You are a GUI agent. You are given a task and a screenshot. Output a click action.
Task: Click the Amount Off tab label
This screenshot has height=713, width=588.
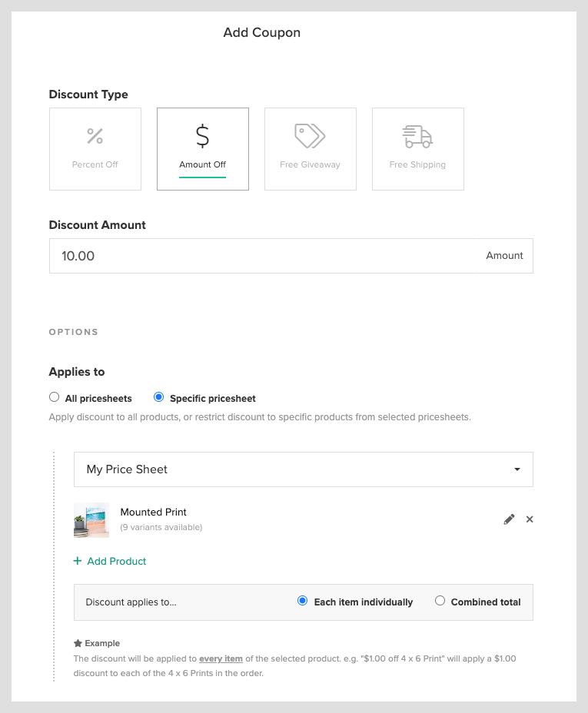202,164
